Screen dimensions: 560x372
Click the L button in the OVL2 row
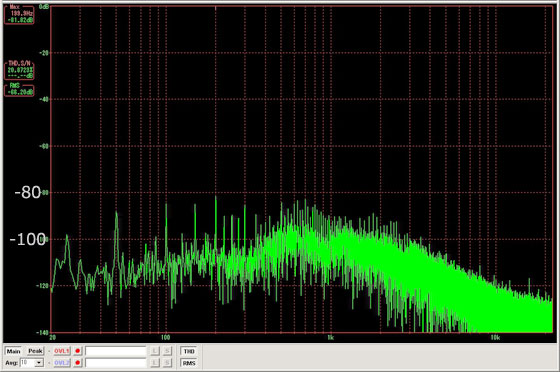pyautogui.click(x=155, y=363)
